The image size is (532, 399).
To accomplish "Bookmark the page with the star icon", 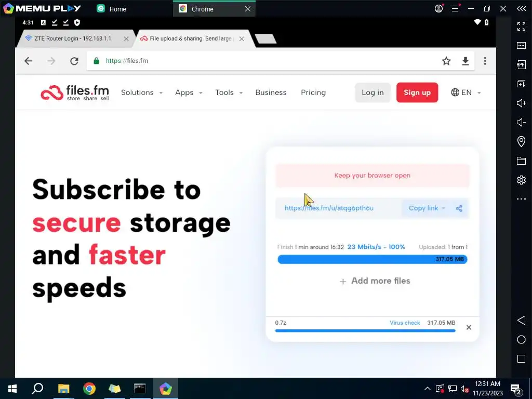I will (446, 61).
